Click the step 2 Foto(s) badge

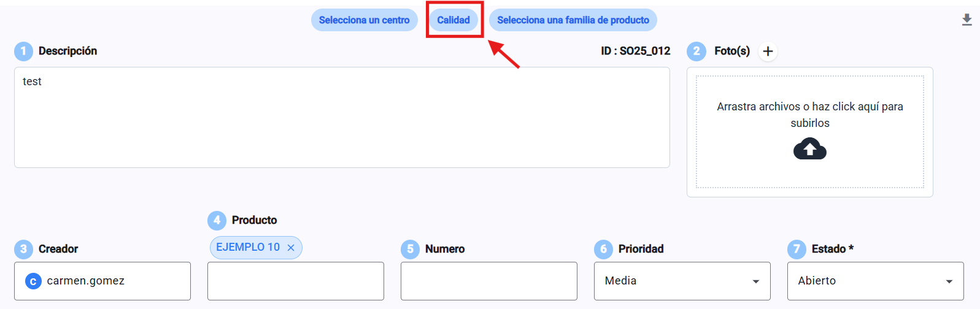696,51
